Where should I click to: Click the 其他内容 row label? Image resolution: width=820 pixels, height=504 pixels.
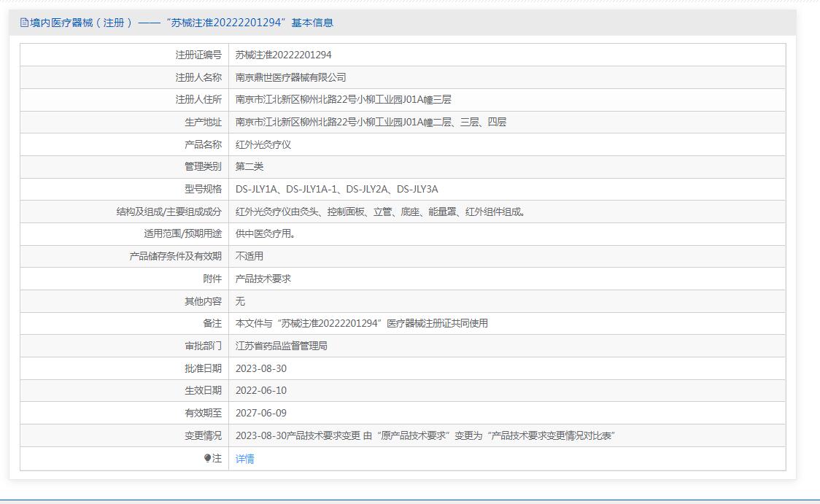tap(203, 301)
